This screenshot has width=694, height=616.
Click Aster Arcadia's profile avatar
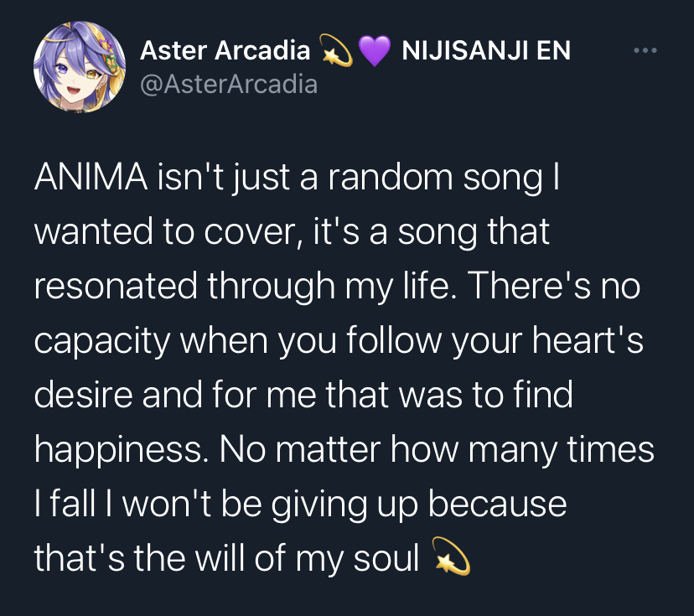click(80, 66)
